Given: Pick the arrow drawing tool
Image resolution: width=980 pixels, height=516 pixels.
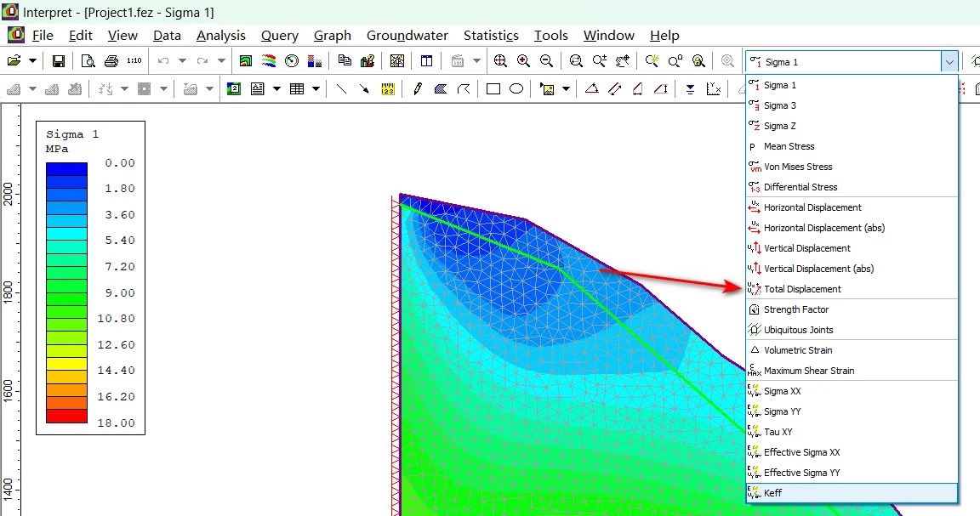Looking at the screenshot, I should tap(364, 89).
